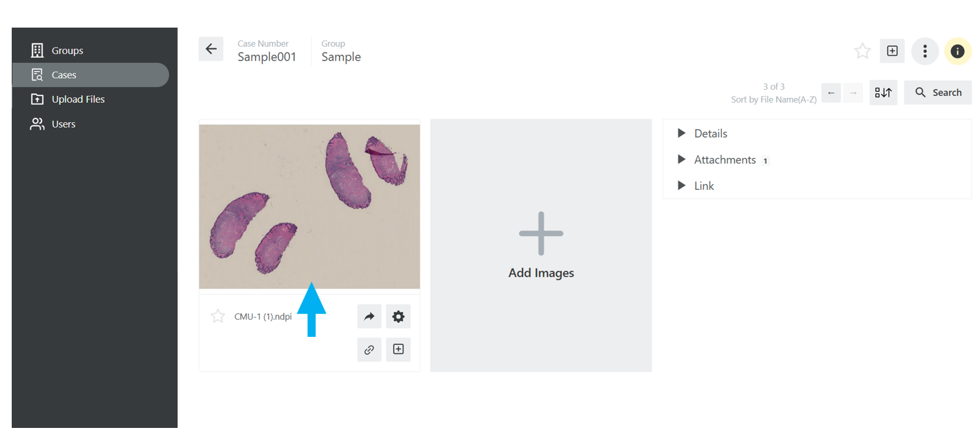Image resolution: width=980 pixels, height=430 pixels.
Task: Open gear settings for CMU-1 image
Action: pos(398,316)
